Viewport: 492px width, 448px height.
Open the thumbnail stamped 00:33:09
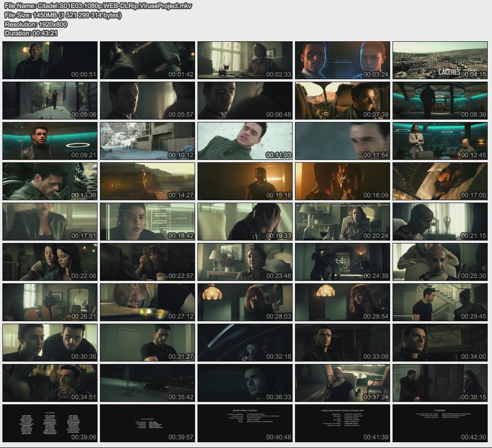[x=343, y=343]
